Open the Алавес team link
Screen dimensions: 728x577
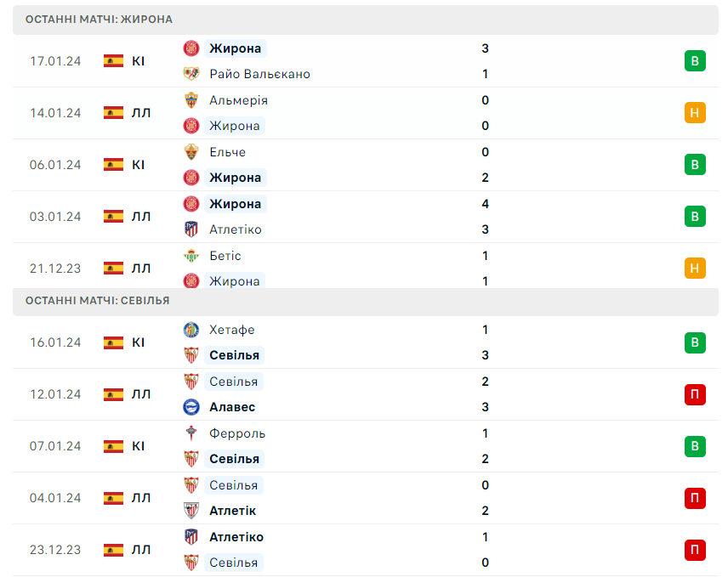pos(232,407)
